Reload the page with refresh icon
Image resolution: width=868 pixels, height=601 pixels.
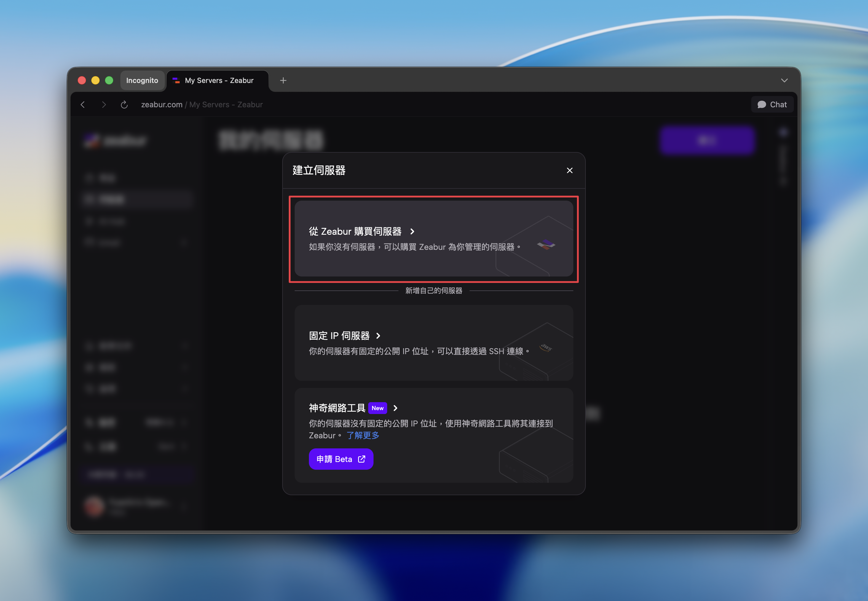tap(124, 105)
